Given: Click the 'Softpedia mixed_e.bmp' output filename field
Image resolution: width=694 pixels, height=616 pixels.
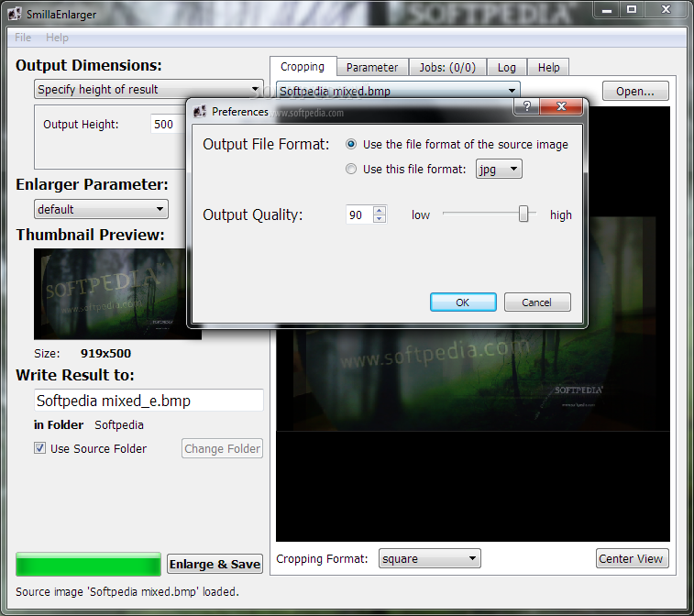Looking at the screenshot, I should pos(149,400).
